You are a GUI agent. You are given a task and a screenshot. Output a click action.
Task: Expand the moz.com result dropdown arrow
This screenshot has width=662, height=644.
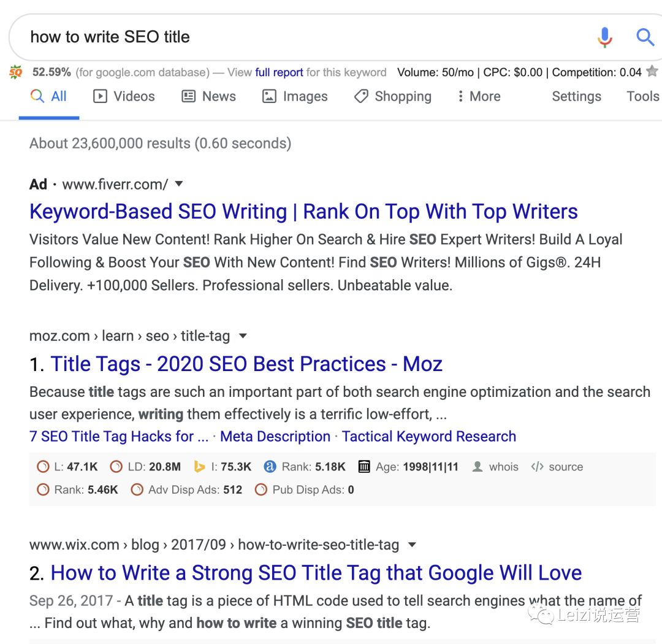pyautogui.click(x=243, y=336)
